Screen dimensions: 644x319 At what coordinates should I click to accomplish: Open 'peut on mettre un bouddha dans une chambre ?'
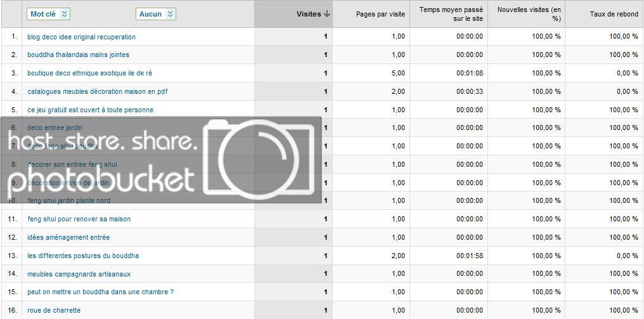click(x=100, y=292)
